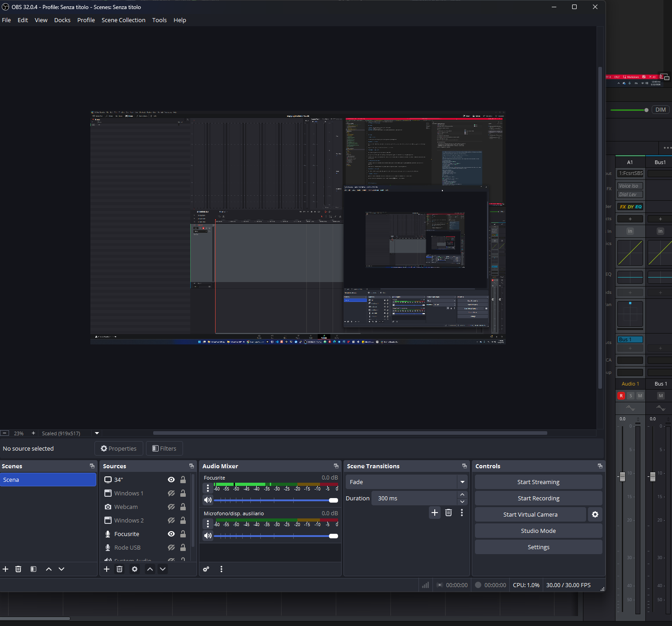Show the Webcam source eye toggle
The image size is (672, 626).
click(x=171, y=507)
